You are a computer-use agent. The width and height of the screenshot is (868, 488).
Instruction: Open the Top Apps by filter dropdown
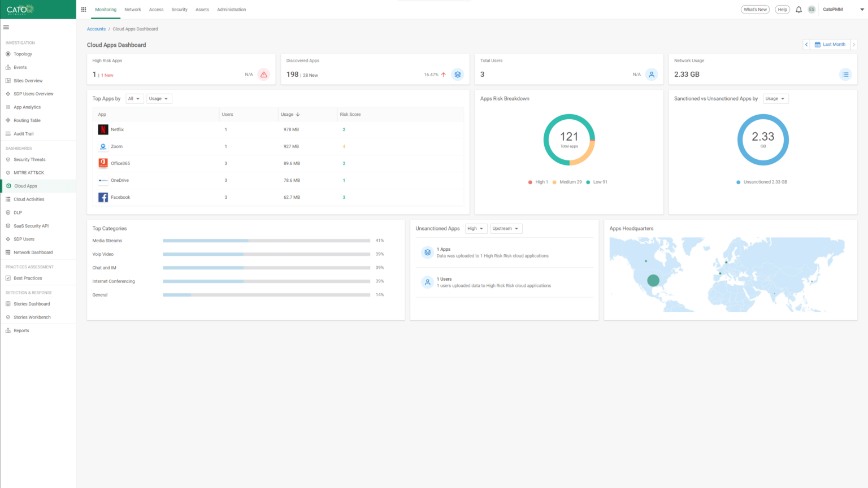pos(134,98)
